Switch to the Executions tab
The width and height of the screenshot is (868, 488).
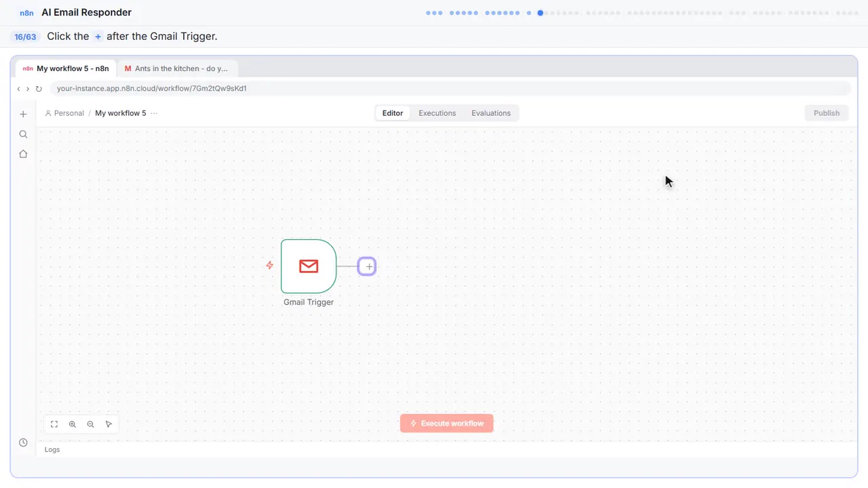(x=437, y=113)
